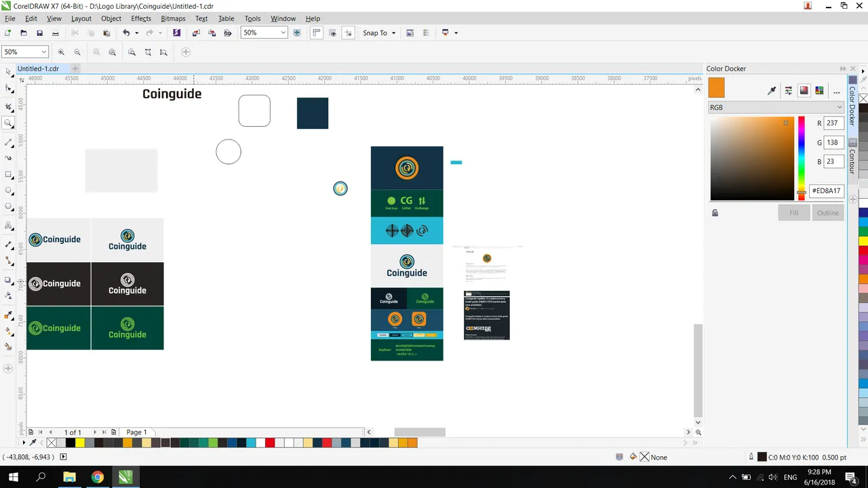Click the Save icon in the toolbar
Screen dimensions: 868x488
pos(39,33)
